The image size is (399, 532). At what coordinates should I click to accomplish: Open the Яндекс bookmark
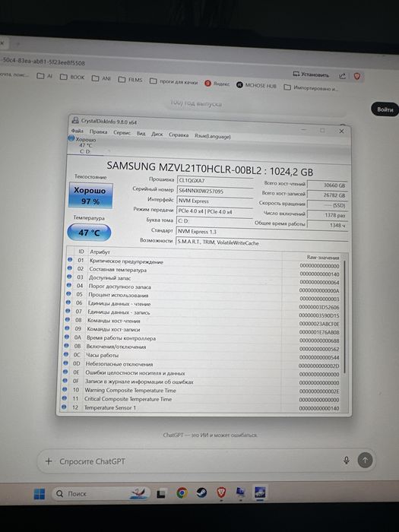tap(217, 84)
